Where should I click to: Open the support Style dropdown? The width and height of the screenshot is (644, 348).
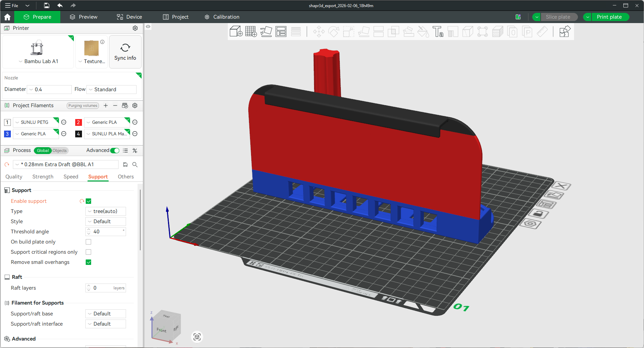106,221
